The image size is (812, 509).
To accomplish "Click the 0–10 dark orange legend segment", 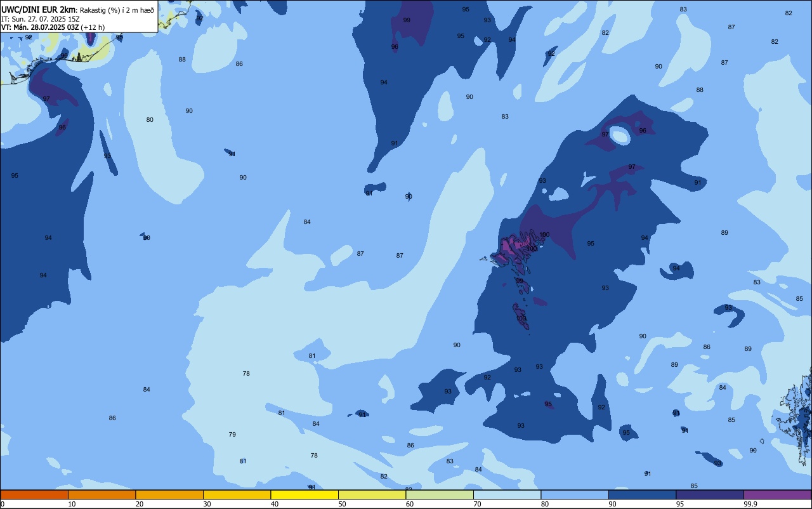I will click(34, 494).
